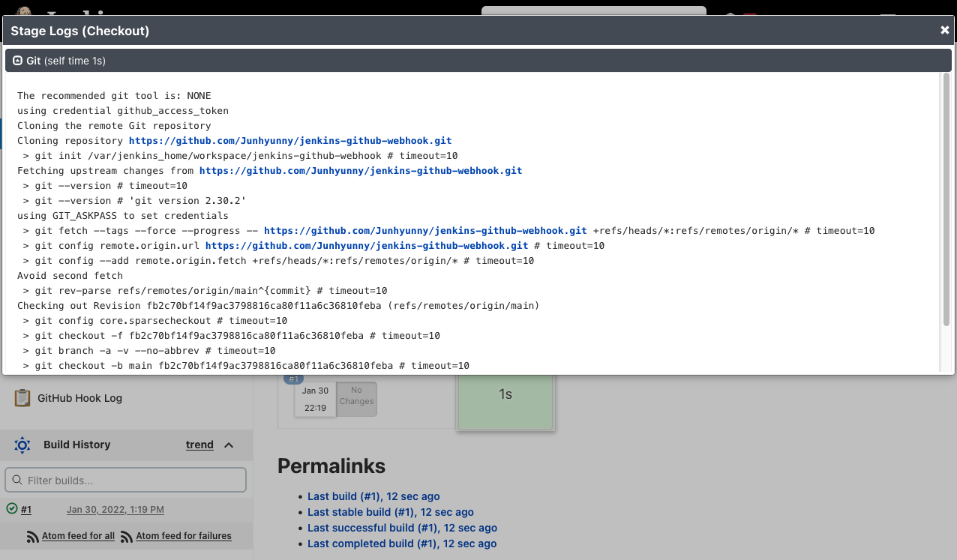Open repository URL in 'Fetching upstream changes' line

point(361,170)
